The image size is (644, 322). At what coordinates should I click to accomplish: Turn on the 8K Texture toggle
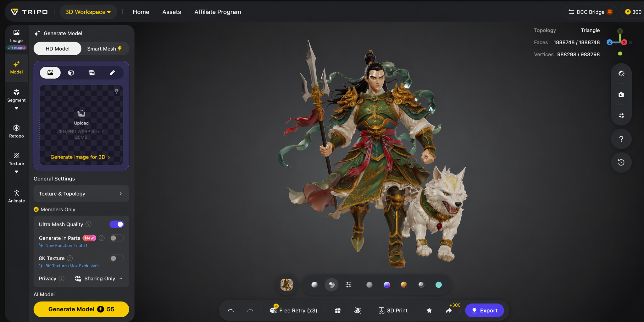click(x=117, y=258)
